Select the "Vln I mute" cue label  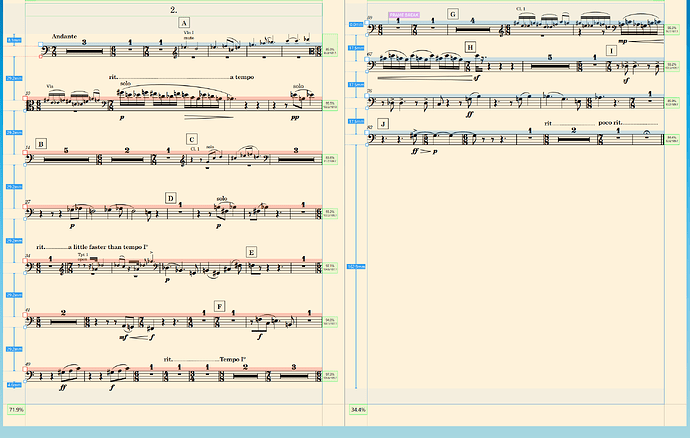tap(188, 35)
